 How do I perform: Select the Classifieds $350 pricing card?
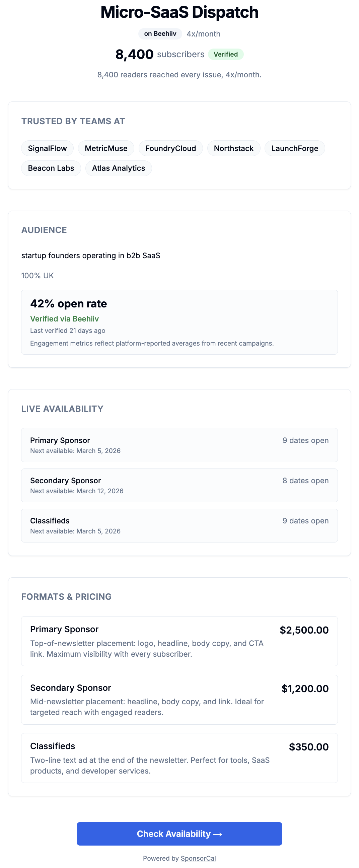[179, 757]
